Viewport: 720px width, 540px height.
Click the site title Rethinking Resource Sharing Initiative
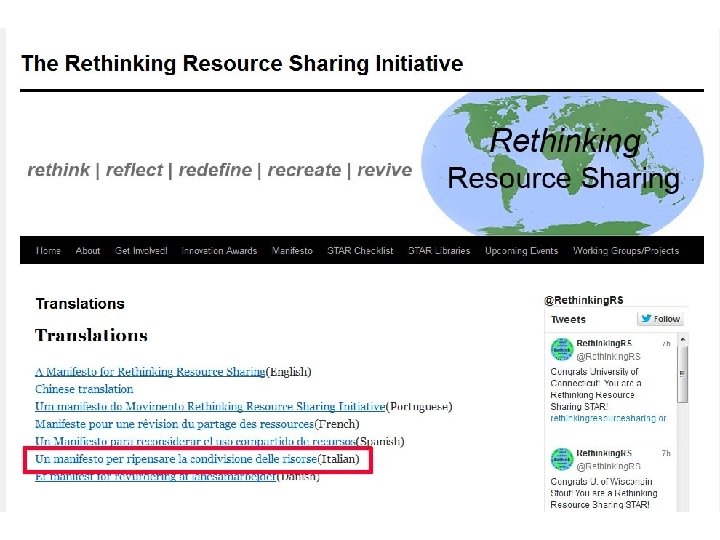(x=242, y=63)
